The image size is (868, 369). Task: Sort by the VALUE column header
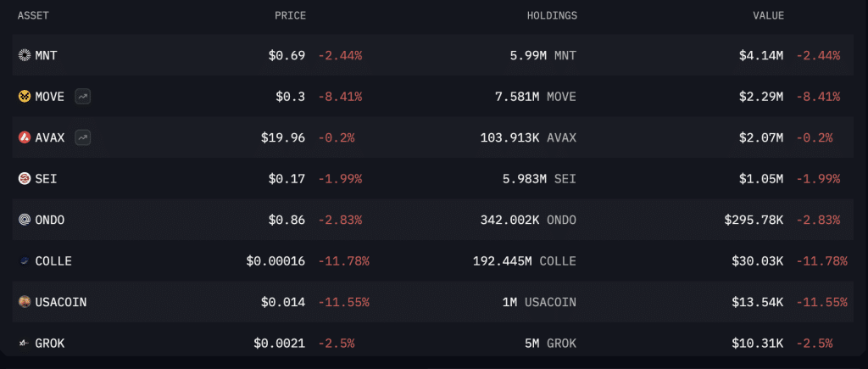point(768,15)
